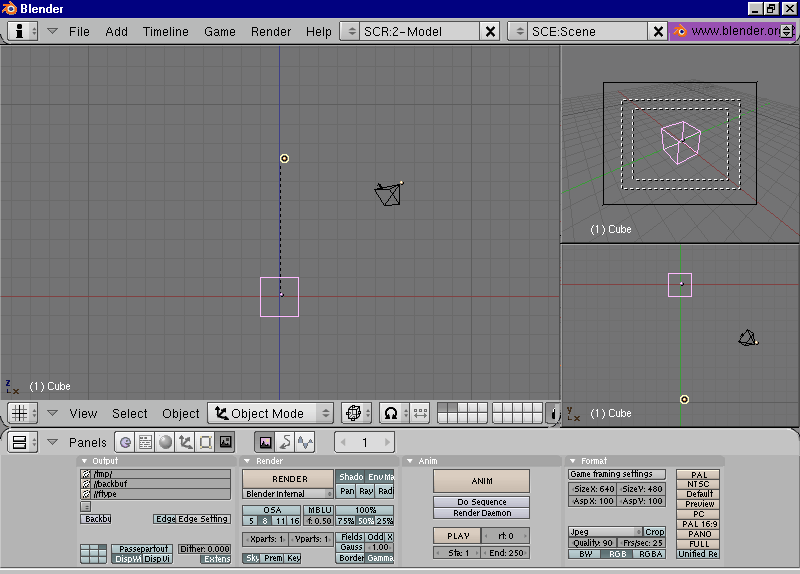This screenshot has height=574, width=800.
Task: Enable Fields rendering toggle
Action: pos(351,537)
